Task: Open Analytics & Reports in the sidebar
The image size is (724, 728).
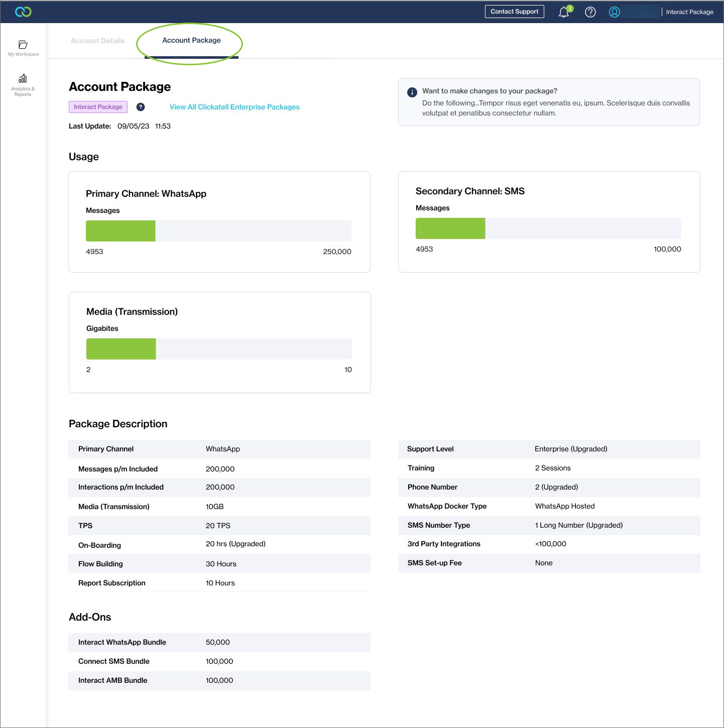Action: coord(23,85)
